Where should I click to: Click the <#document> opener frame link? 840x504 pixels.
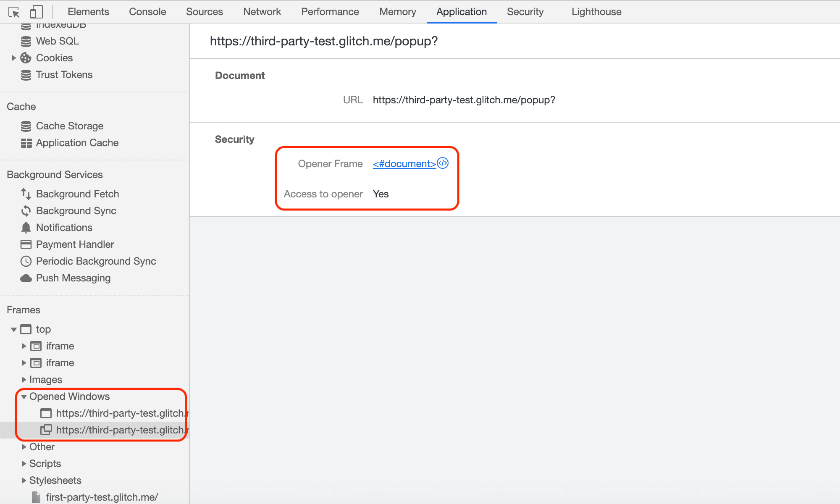pyautogui.click(x=404, y=163)
